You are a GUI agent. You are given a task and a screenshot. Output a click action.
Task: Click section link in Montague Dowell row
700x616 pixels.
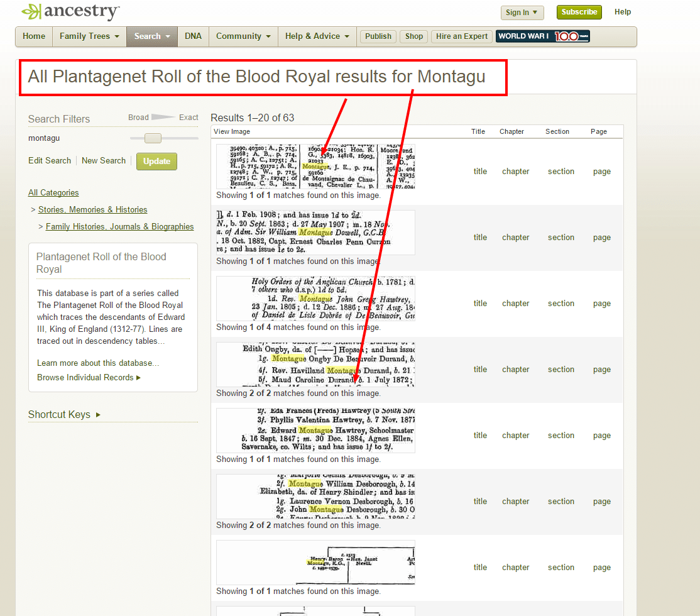pyautogui.click(x=561, y=238)
